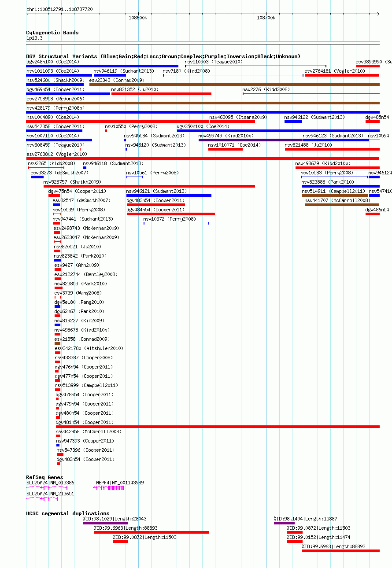Open variant nsv510903 (Teague2010)
This screenshot has height=568, width=392.
pos(214,62)
